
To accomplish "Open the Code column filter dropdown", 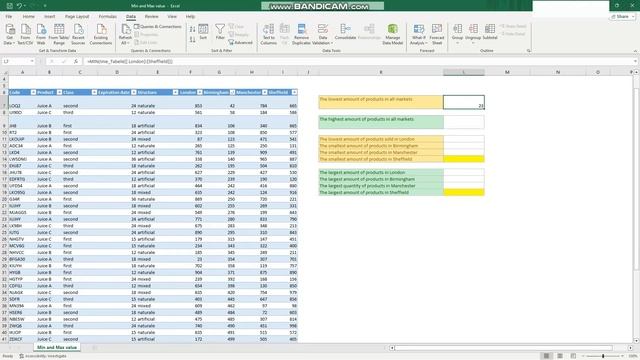I will (33, 92).
